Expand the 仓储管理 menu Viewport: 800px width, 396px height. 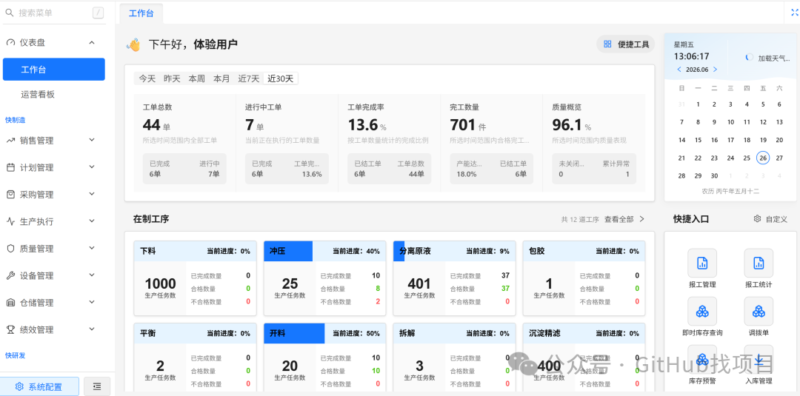[x=92, y=302]
